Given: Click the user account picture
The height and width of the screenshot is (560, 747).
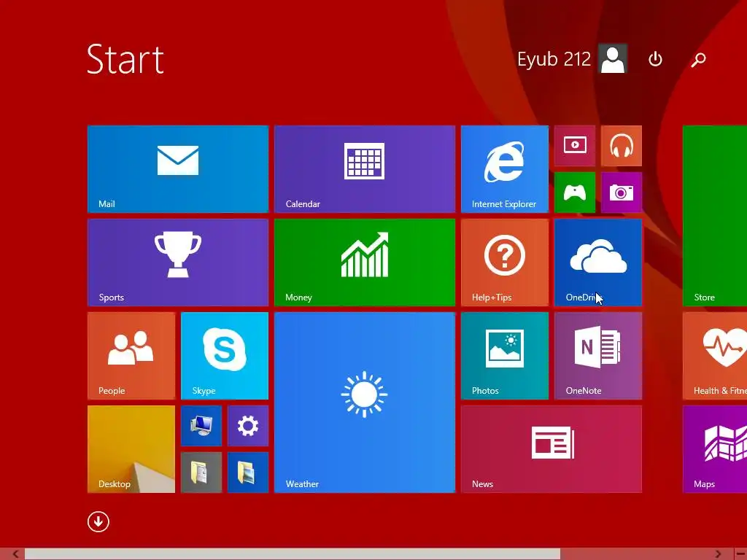Looking at the screenshot, I should pos(613,59).
